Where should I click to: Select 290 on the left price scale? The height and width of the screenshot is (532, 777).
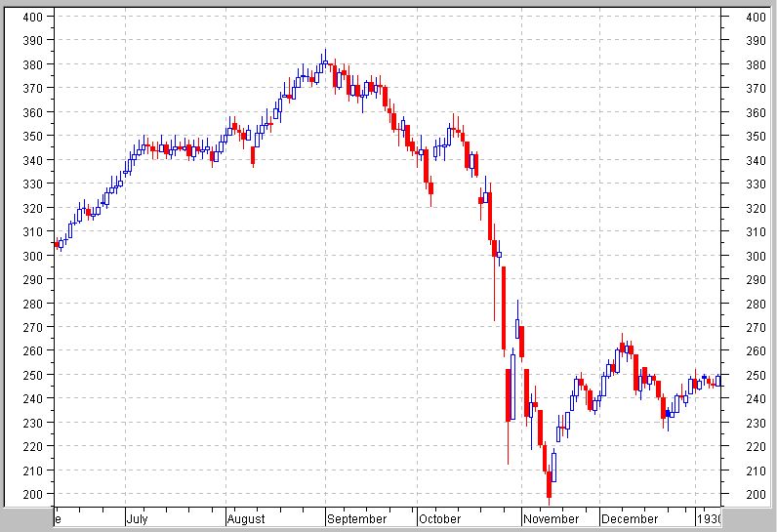33,279
